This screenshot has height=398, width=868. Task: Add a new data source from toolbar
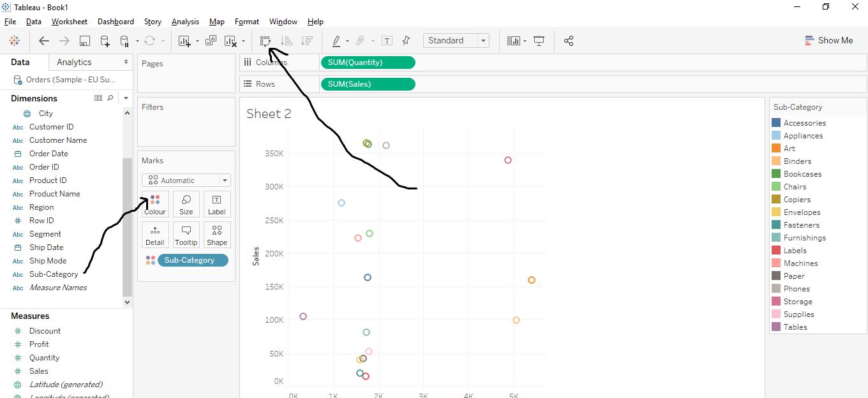click(x=105, y=41)
